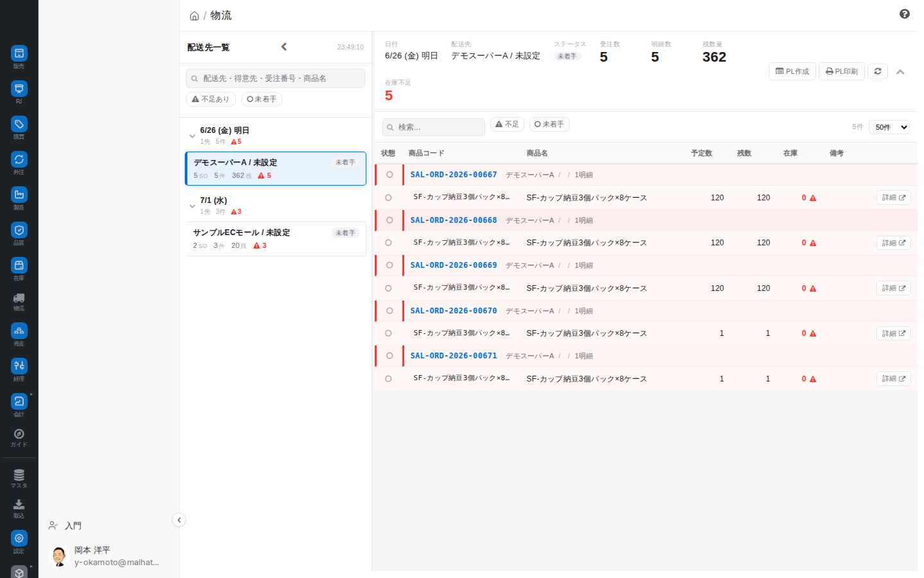Open order link SAL-ORD-2026-00670
The image size is (924, 578).
[454, 311]
